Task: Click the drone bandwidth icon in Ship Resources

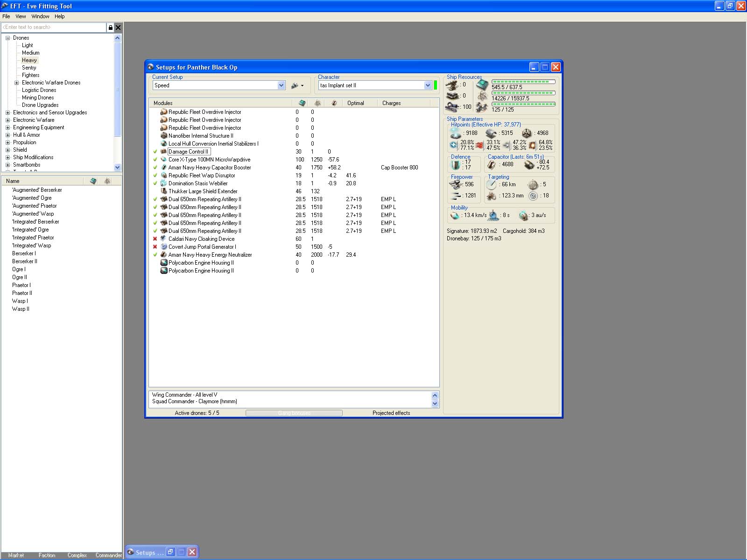Action: [482, 108]
